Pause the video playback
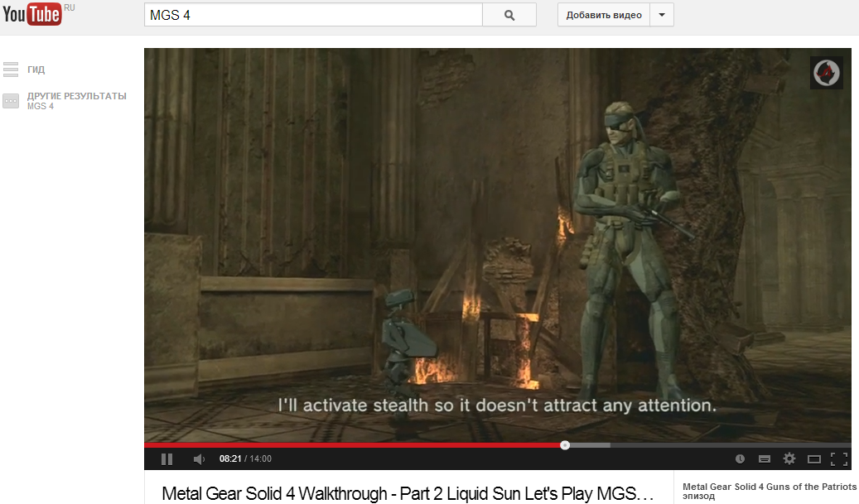Image resolution: width=859 pixels, height=504 pixels. [x=167, y=459]
